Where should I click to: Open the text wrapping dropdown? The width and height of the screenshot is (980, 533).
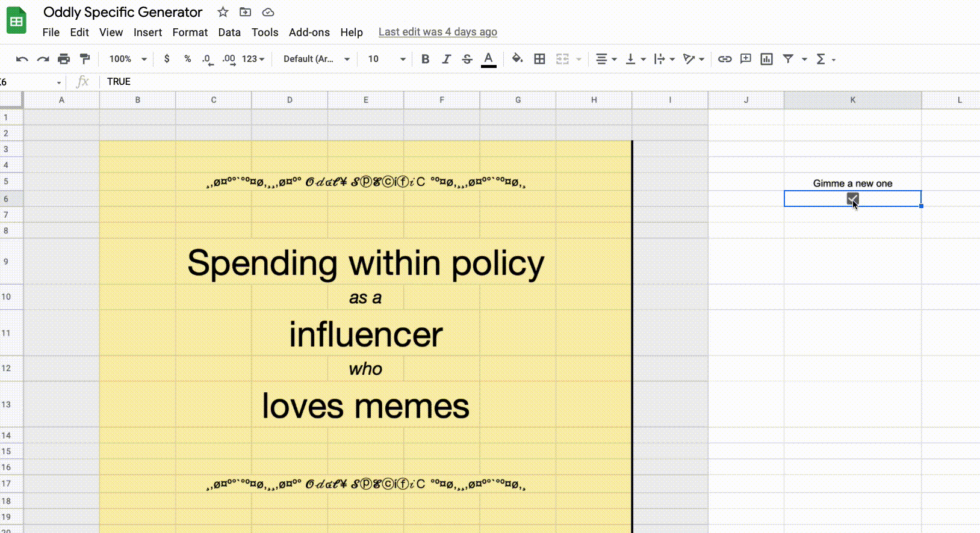coord(665,59)
